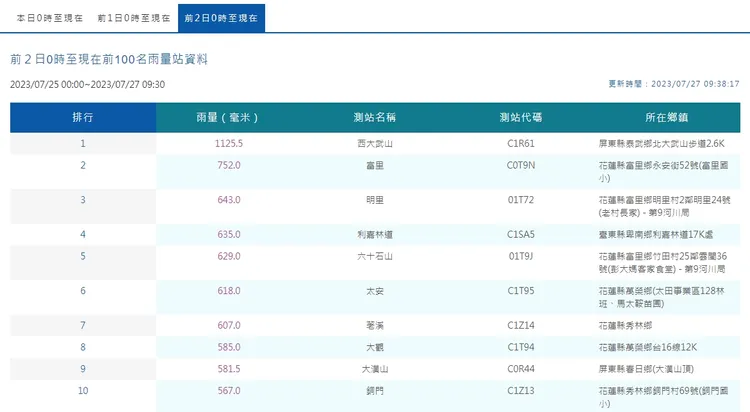Click rainfall value 581.5
750x412 pixels.
[x=229, y=369]
